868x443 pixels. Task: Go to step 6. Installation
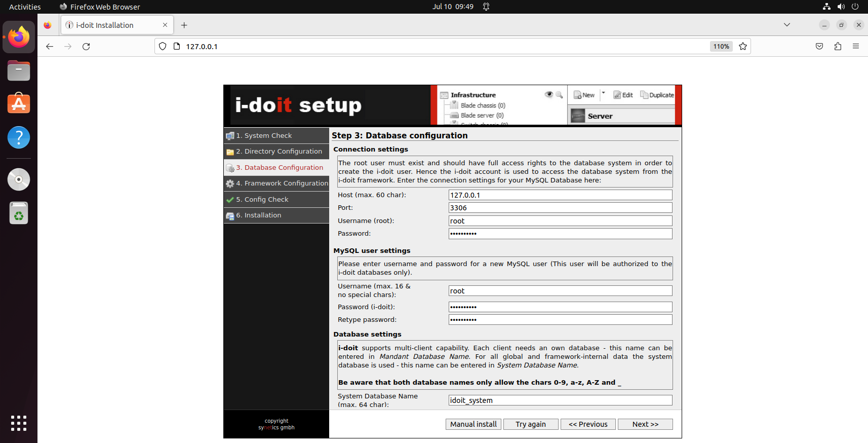coord(277,215)
